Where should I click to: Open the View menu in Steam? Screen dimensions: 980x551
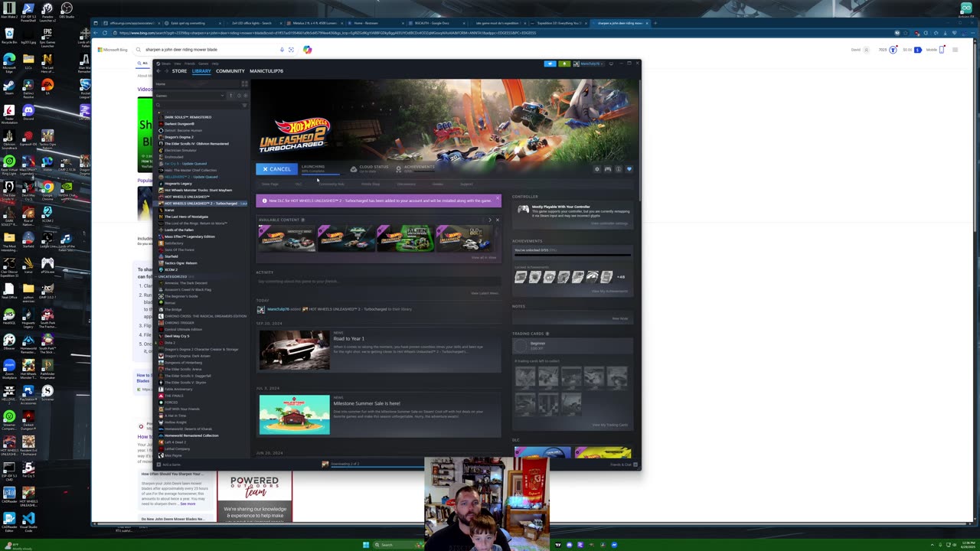[x=178, y=64]
